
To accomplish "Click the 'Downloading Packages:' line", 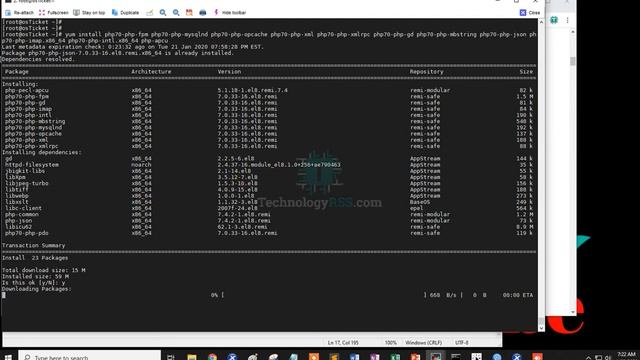I will 37,289.
